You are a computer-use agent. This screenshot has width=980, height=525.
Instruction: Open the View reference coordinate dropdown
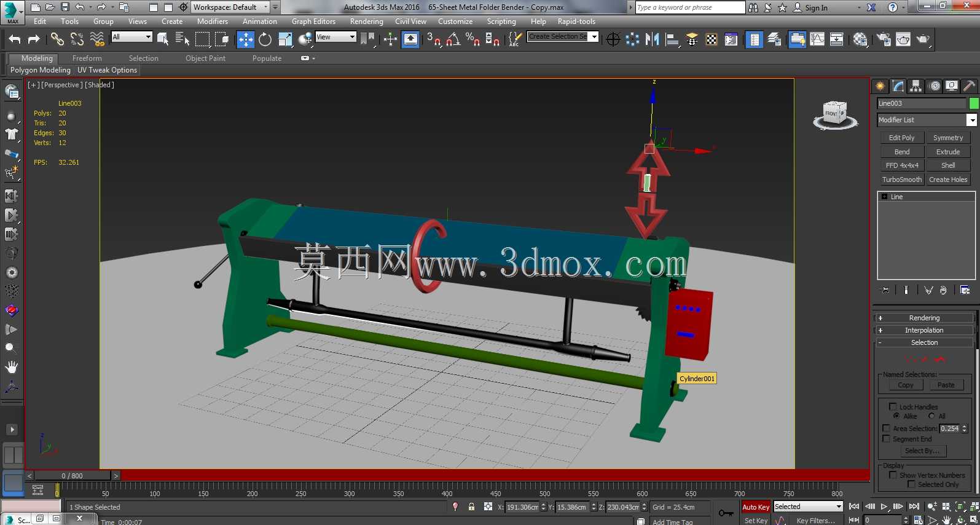coord(335,37)
